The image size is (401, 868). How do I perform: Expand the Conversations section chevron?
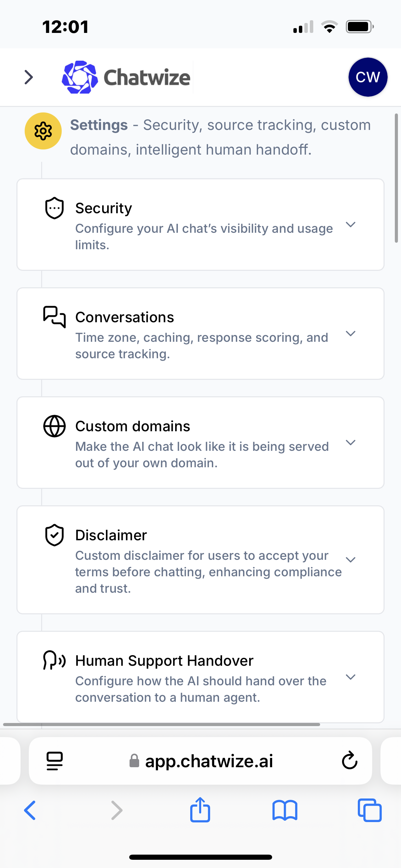click(351, 334)
